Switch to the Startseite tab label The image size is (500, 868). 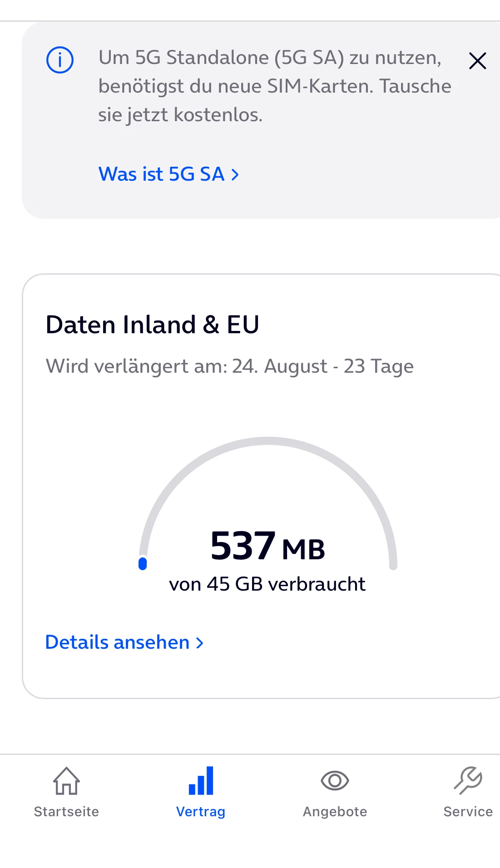point(66,812)
